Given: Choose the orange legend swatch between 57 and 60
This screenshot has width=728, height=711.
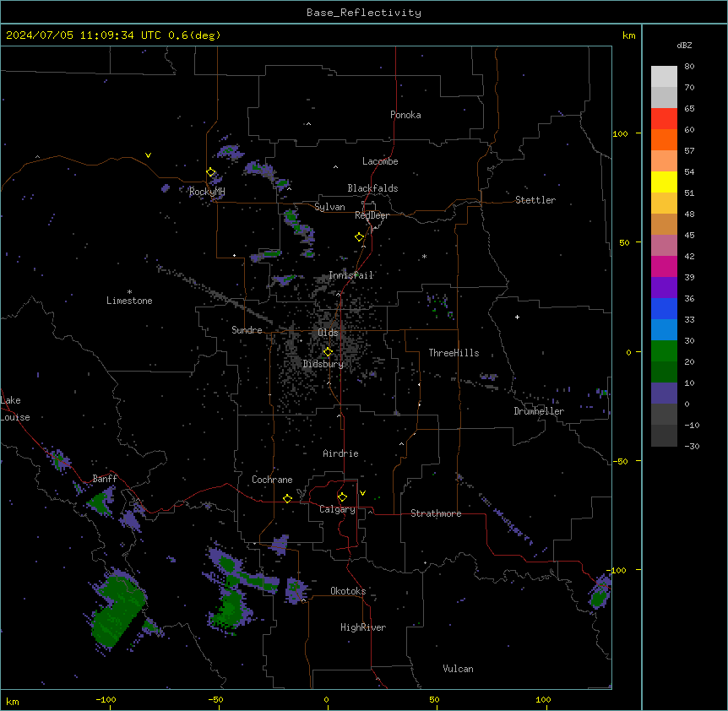Looking at the screenshot, I should 664,140.
